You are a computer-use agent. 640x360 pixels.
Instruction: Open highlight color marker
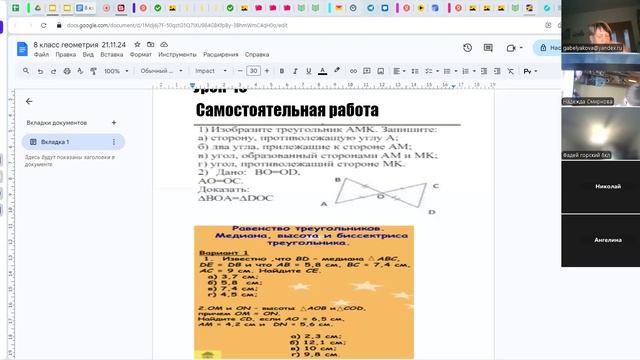click(337, 71)
